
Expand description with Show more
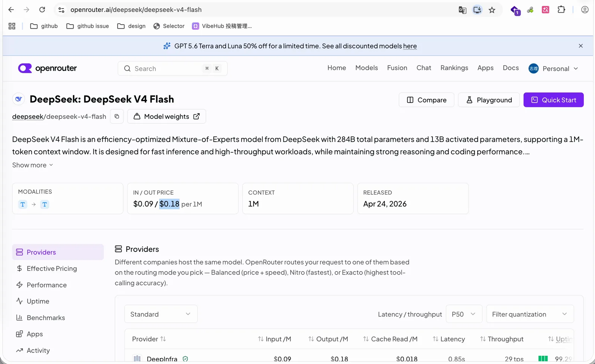(33, 165)
